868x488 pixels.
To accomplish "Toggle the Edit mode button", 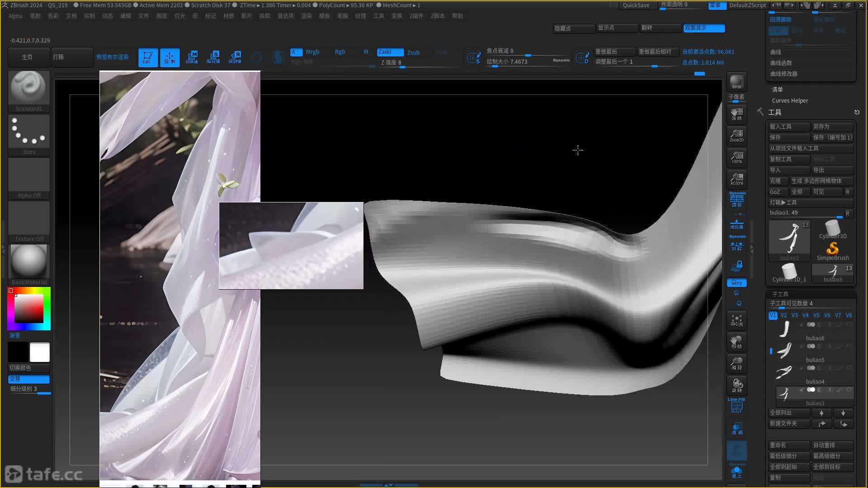I will tap(148, 57).
